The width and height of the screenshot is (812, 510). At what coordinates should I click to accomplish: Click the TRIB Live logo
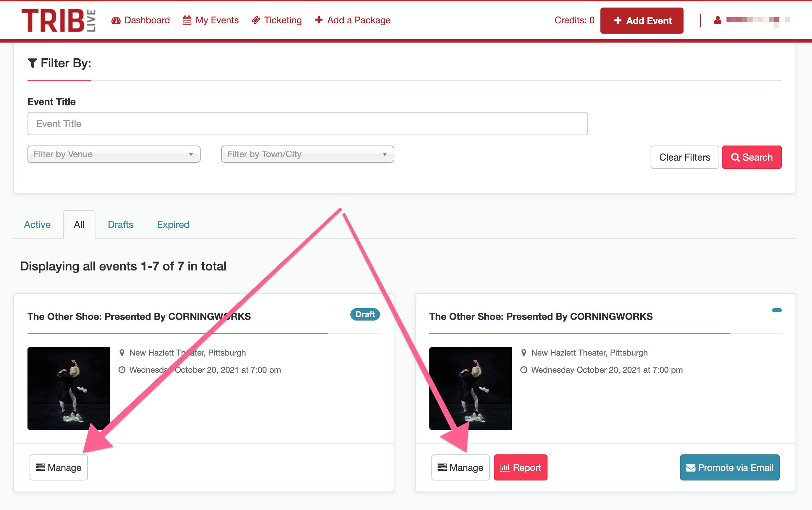click(58, 21)
